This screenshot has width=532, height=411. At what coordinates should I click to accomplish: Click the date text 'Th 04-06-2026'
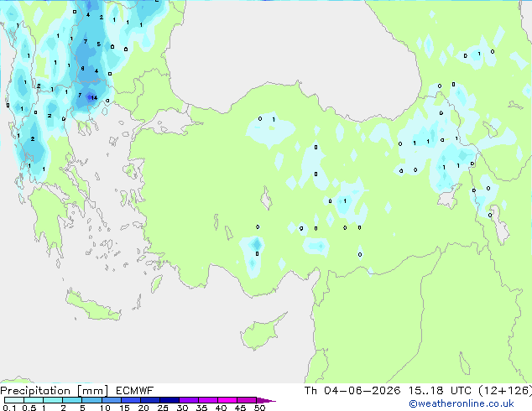pos(352,391)
